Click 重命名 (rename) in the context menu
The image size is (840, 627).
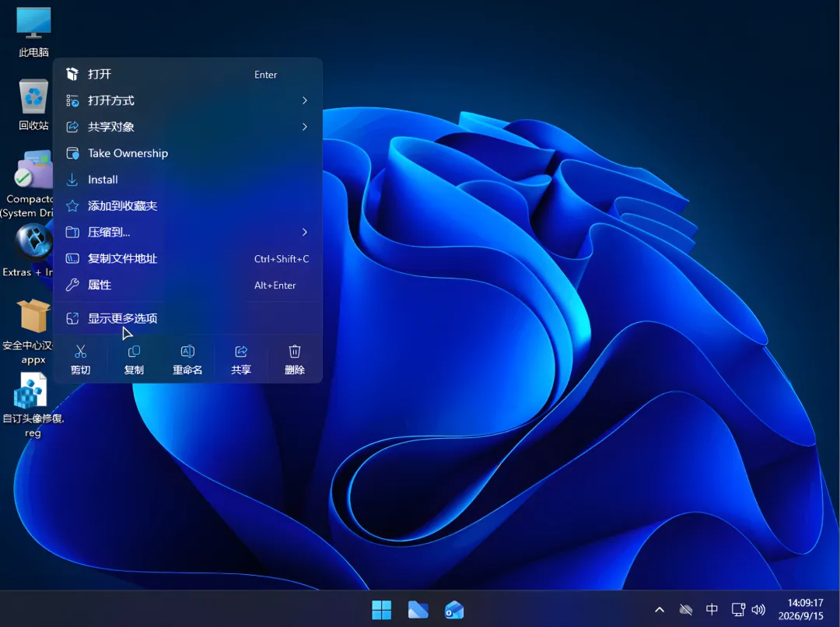[187, 359]
